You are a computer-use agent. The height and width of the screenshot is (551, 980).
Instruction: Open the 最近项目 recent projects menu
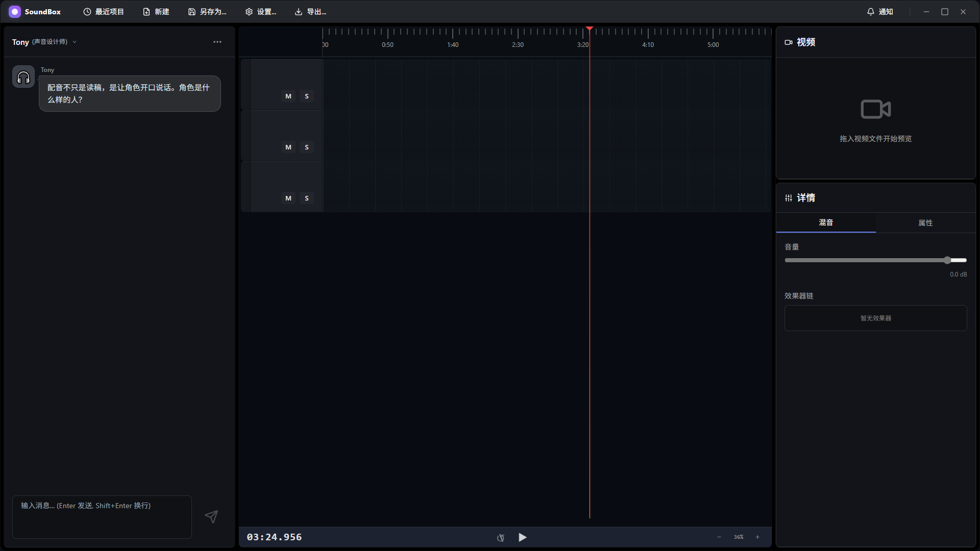[x=104, y=12]
